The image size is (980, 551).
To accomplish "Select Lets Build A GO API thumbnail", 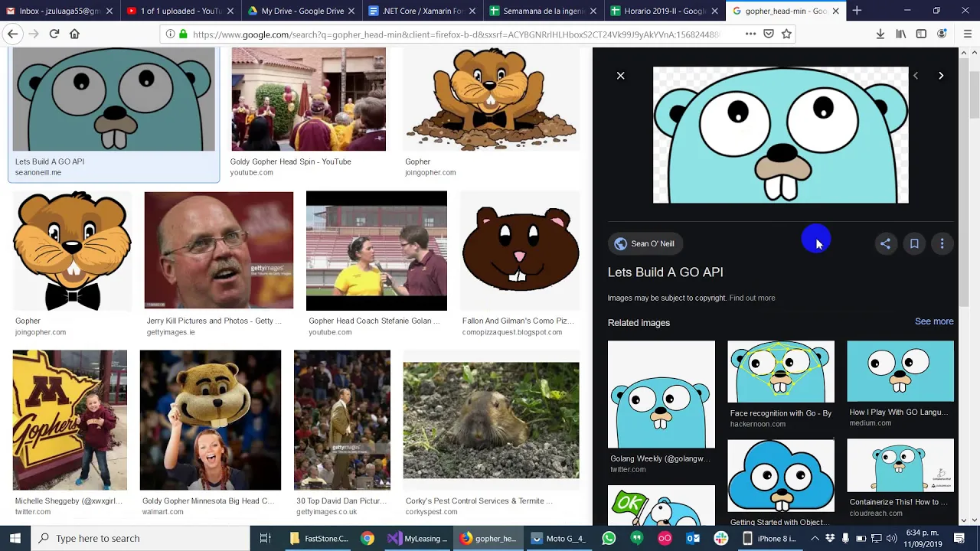I will pyautogui.click(x=114, y=99).
